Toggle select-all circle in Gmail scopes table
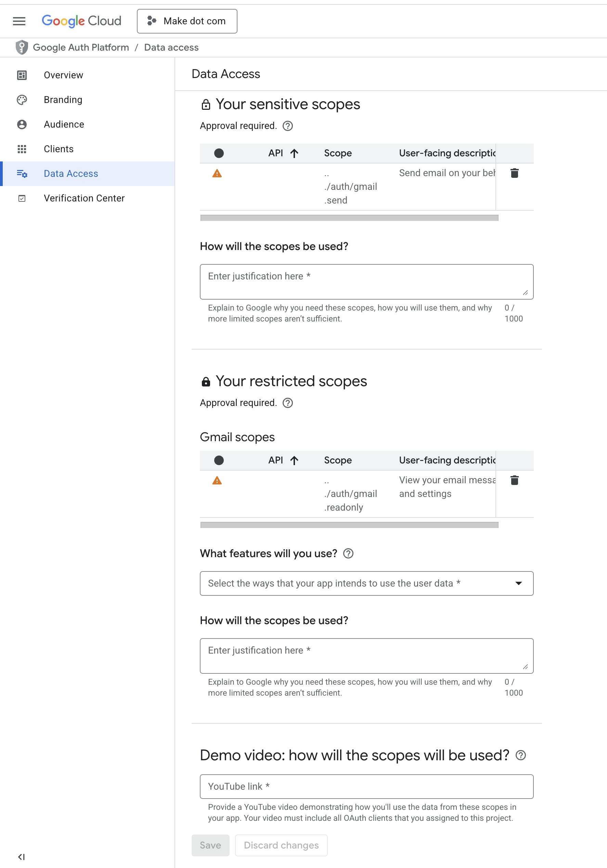 point(219,460)
